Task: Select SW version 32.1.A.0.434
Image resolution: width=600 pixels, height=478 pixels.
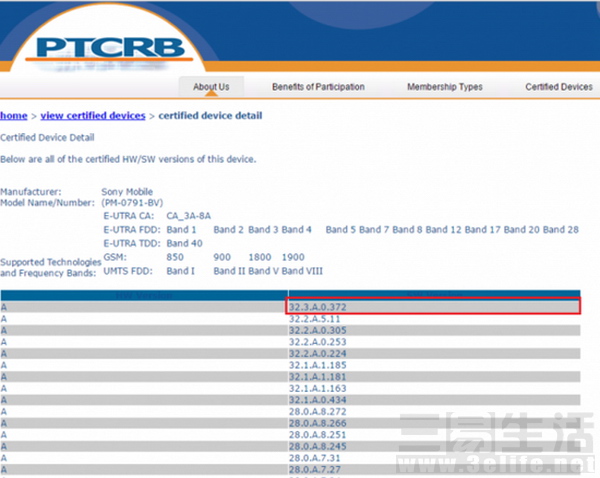Action: [317, 400]
